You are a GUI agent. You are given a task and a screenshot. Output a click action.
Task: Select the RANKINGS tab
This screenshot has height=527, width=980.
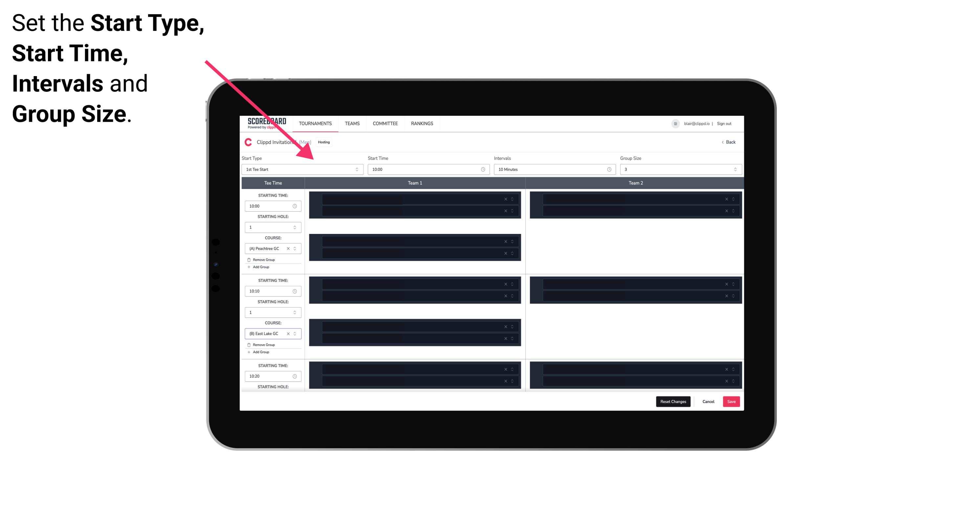coord(422,123)
